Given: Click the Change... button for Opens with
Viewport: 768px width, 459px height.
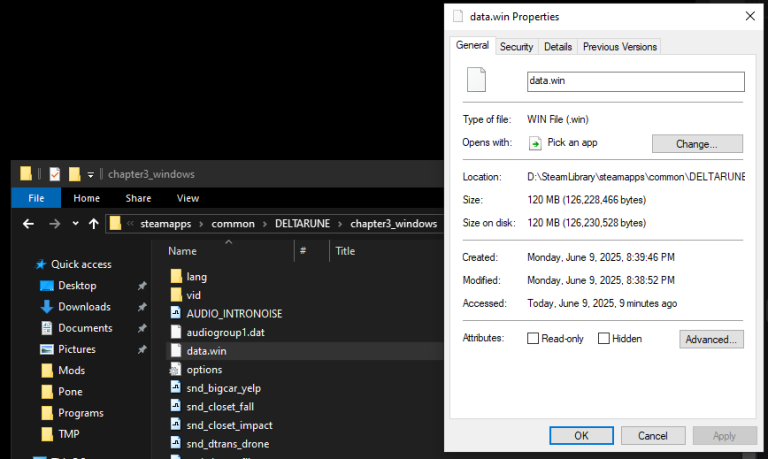Looking at the screenshot, I should pyautogui.click(x=697, y=144).
